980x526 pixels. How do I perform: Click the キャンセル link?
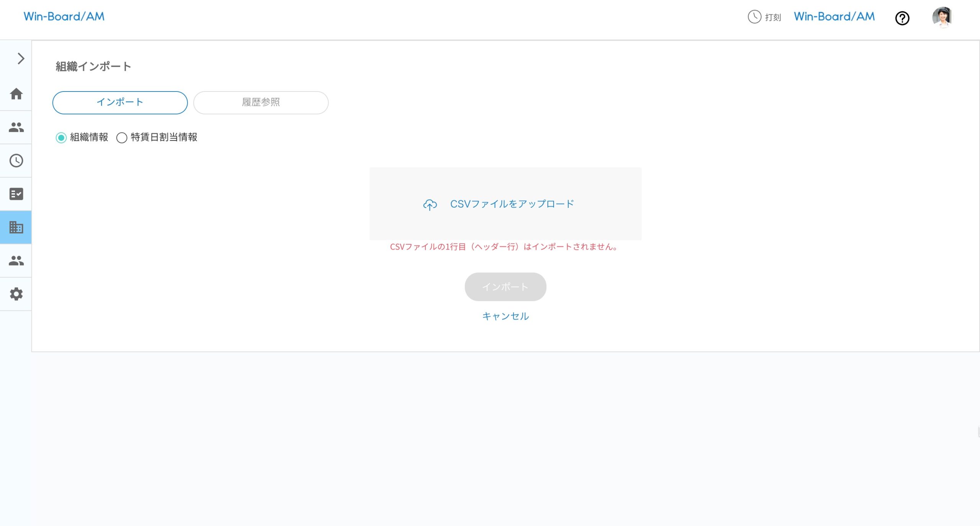coord(505,316)
